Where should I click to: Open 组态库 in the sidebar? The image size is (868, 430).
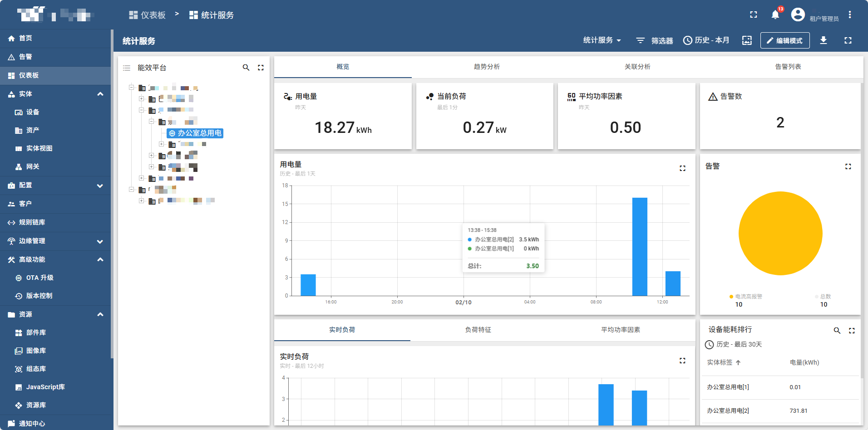tap(55, 369)
